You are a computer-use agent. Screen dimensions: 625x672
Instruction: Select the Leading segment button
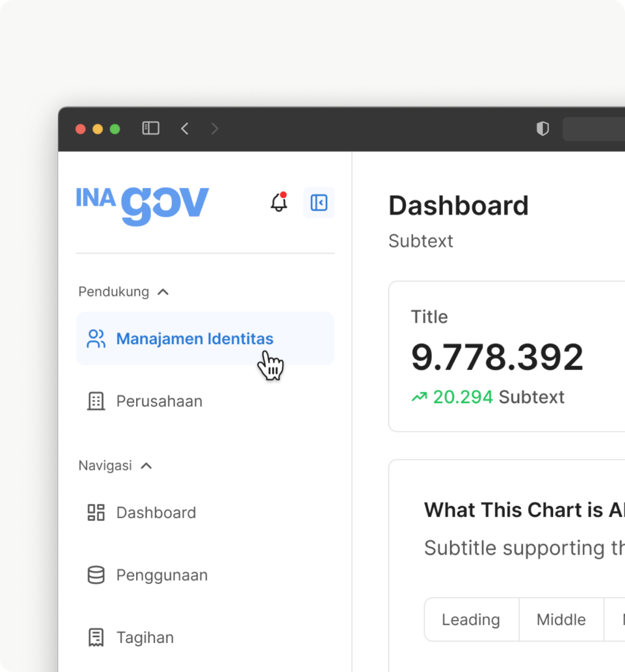click(471, 619)
